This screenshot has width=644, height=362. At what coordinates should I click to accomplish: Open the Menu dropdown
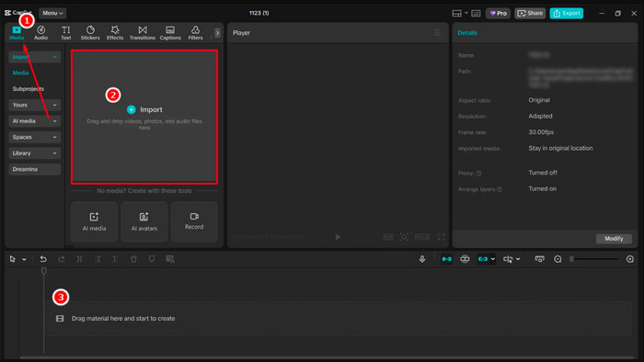point(52,13)
